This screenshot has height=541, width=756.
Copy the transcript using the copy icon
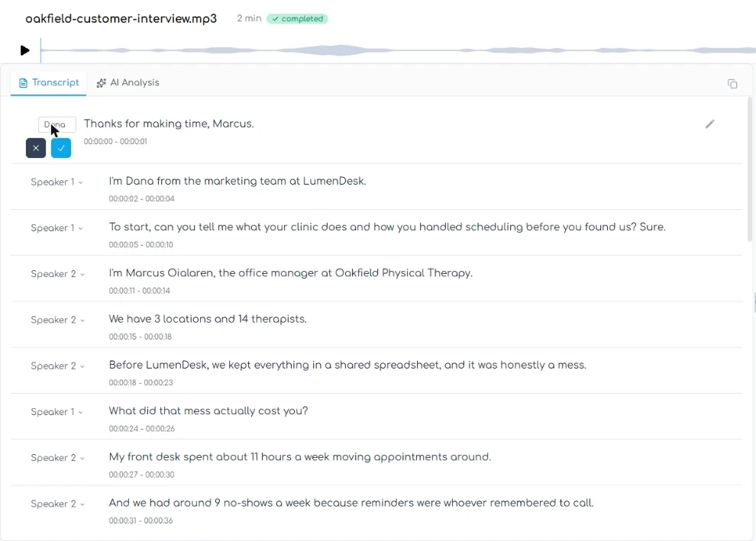point(732,84)
